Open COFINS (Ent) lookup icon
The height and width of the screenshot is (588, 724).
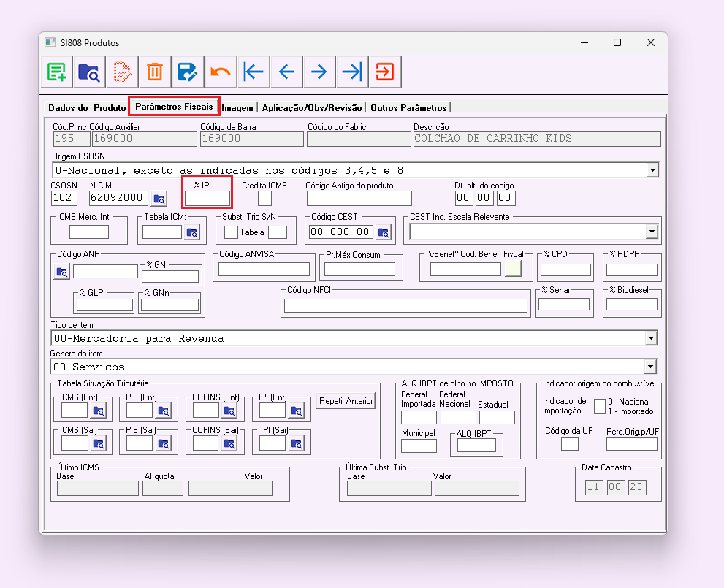pyautogui.click(x=229, y=411)
